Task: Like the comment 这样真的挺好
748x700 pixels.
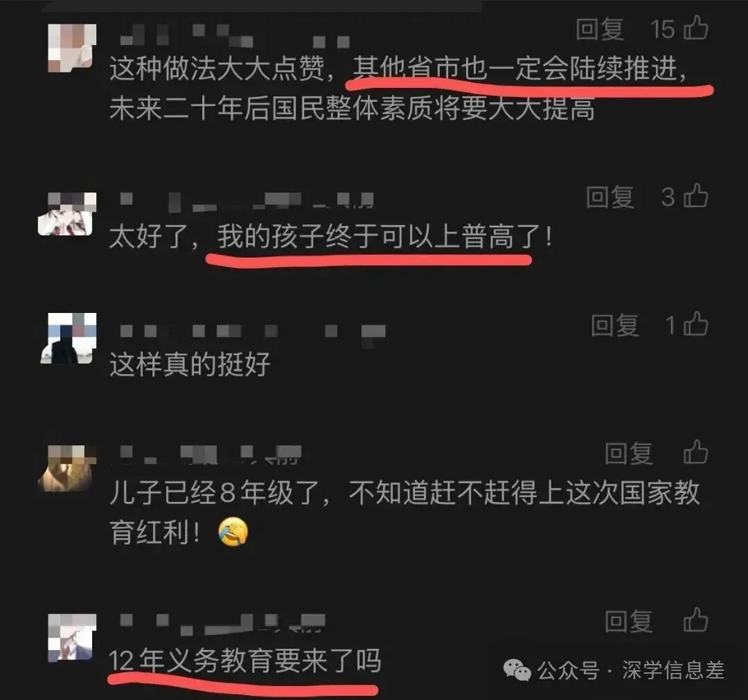Action: pos(696,324)
